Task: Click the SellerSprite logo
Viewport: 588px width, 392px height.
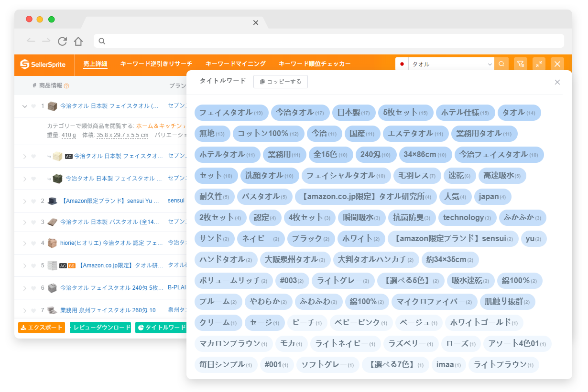Action: click(x=43, y=64)
